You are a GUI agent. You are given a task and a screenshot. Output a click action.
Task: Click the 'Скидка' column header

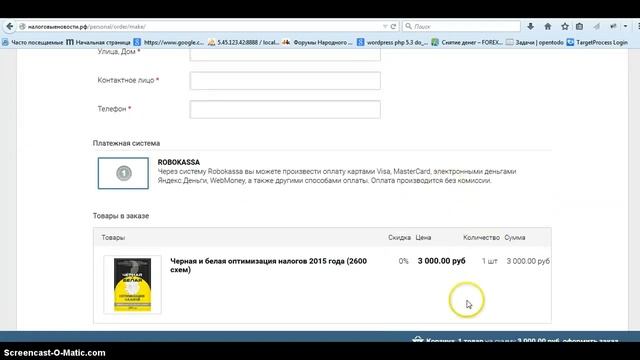399,237
